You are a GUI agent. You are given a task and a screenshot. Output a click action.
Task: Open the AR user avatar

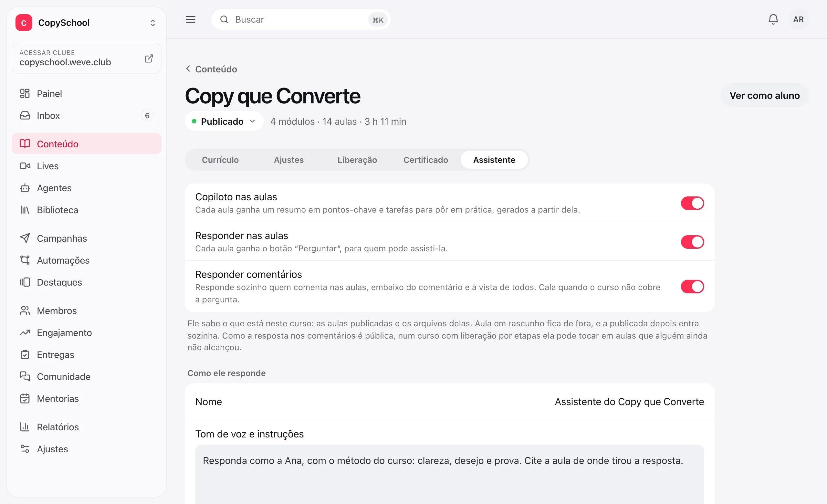click(x=798, y=19)
